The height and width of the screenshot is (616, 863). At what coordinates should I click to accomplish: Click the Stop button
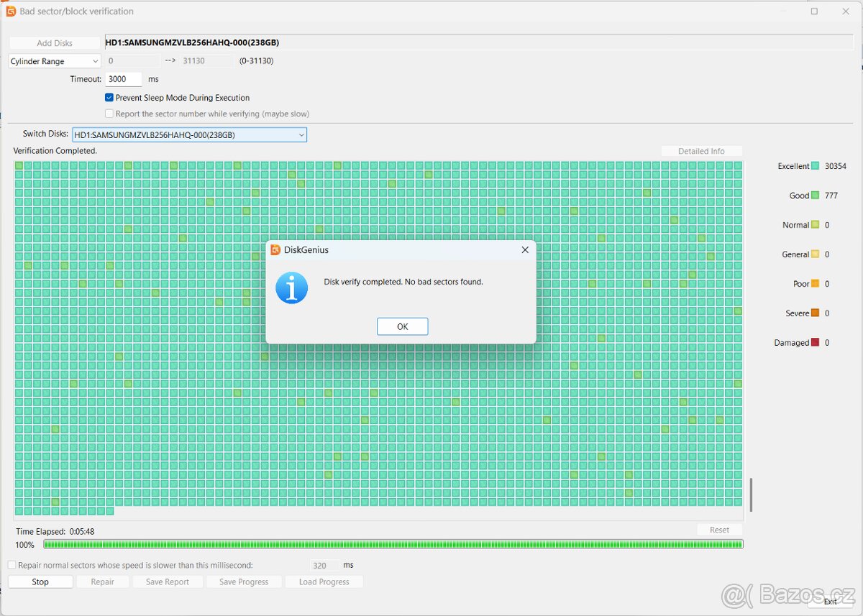[40, 582]
